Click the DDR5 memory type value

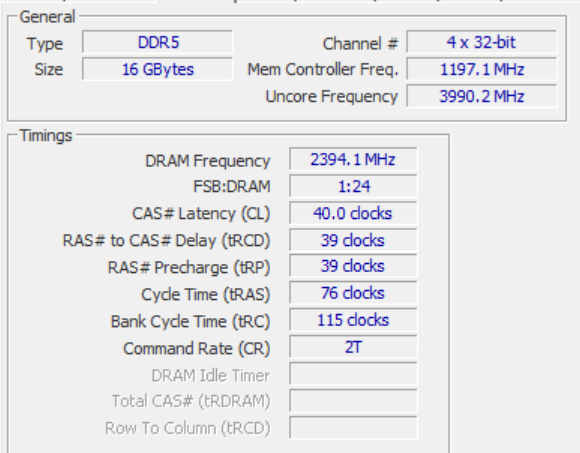158,42
